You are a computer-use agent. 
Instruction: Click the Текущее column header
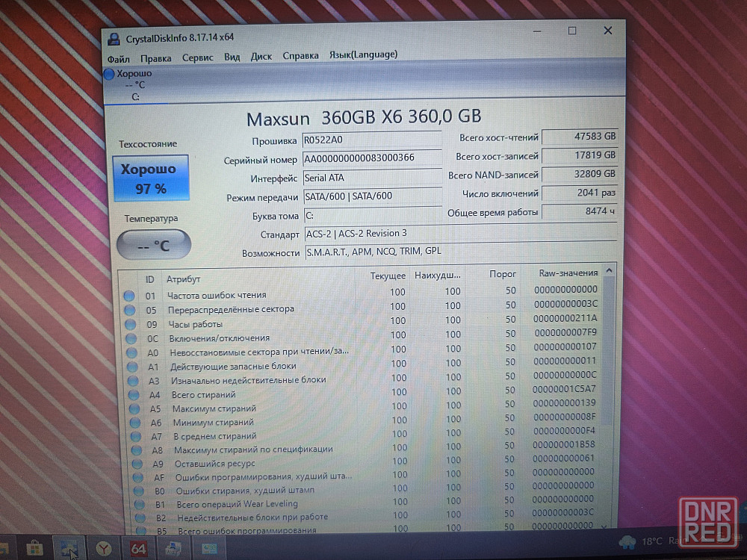(x=388, y=276)
